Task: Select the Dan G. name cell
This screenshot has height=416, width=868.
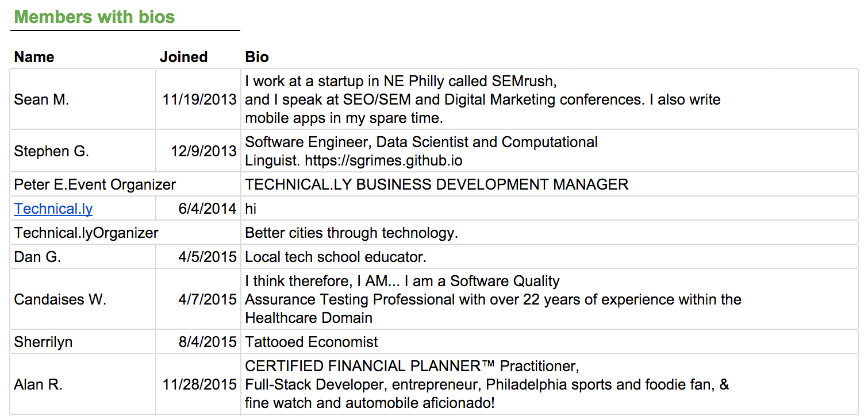Action: click(x=83, y=257)
